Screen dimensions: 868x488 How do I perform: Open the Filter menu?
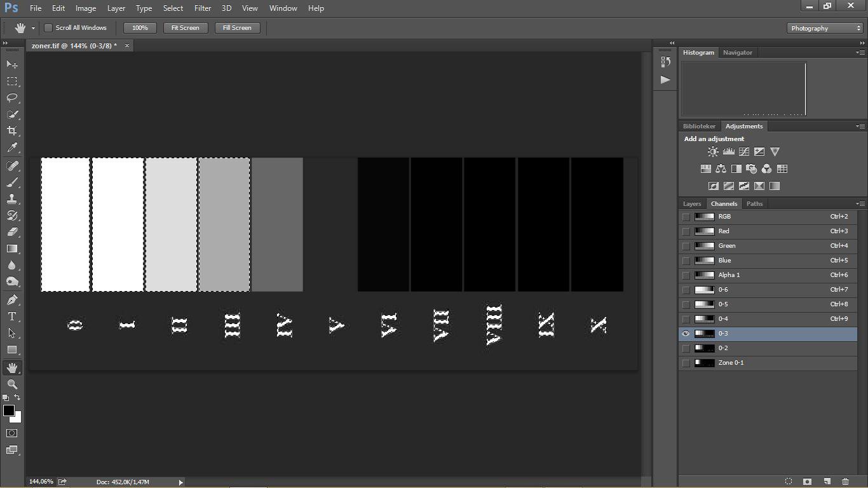(x=203, y=8)
